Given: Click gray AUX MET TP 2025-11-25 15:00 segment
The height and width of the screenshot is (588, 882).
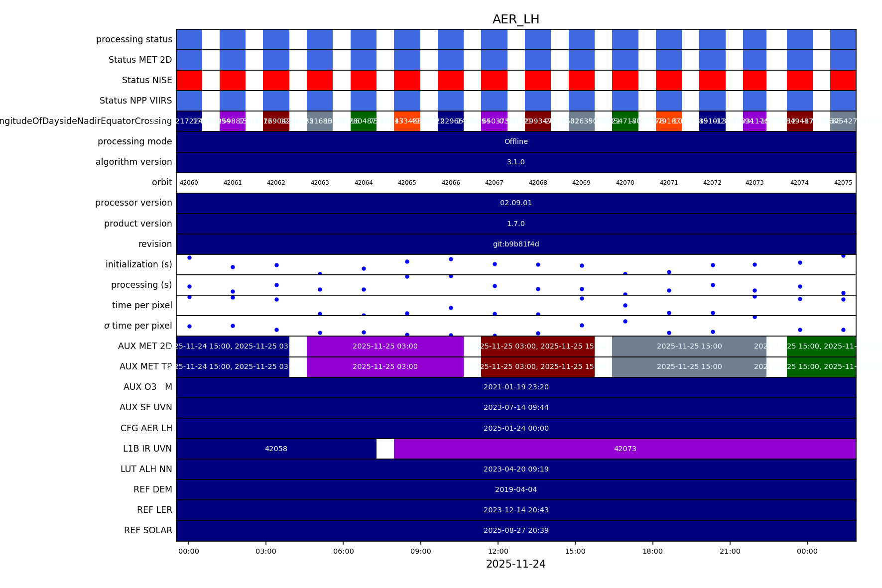Looking at the screenshot, I should pyautogui.click(x=689, y=366).
